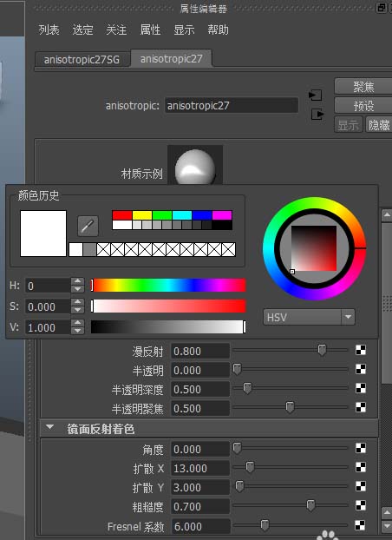Click the 聚焦 button

click(x=363, y=87)
